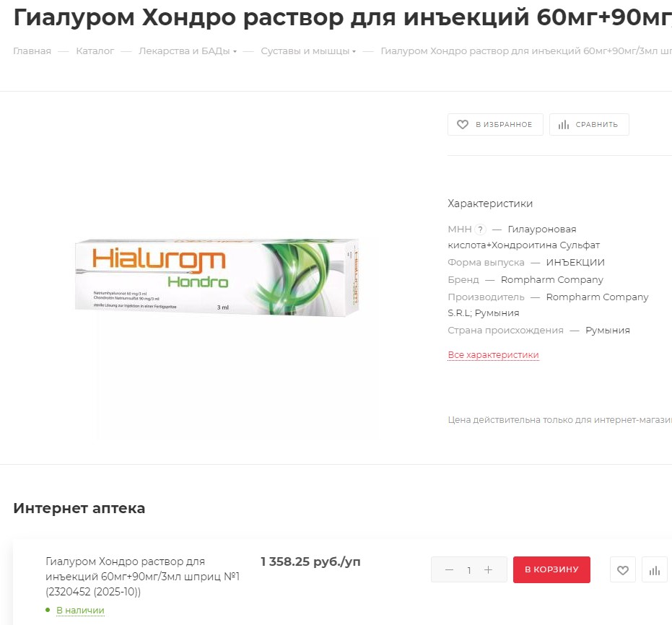Increase quantity with the plus icon

pos(488,569)
